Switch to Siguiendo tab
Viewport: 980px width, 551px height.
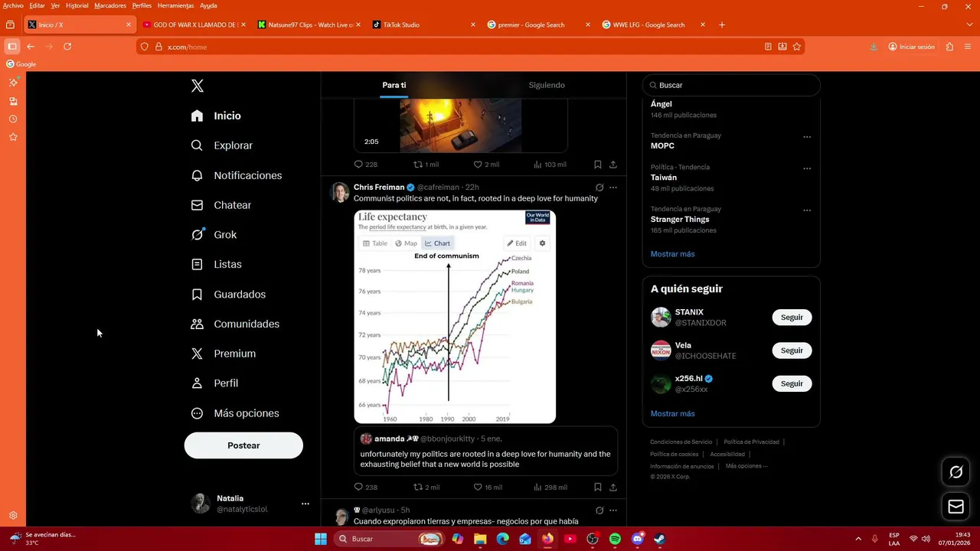pos(547,85)
